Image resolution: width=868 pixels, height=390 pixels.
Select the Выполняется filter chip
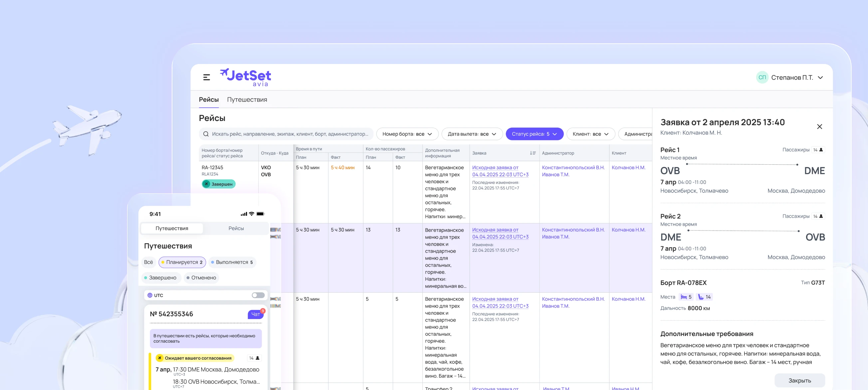(x=232, y=262)
